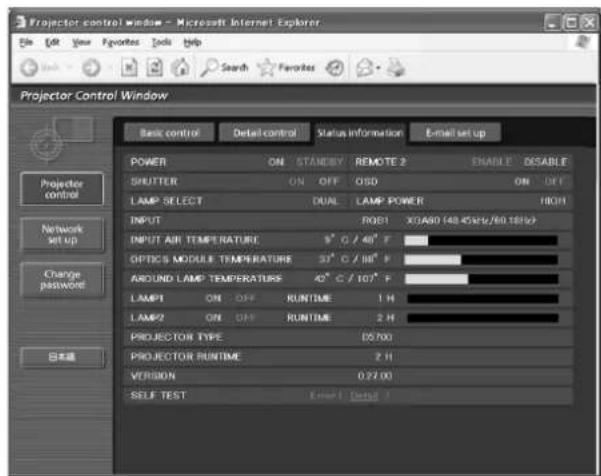The width and height of the screenshot is (601, 476).
Task: Switch to the Detail control tab
Action: pos(264,133)
